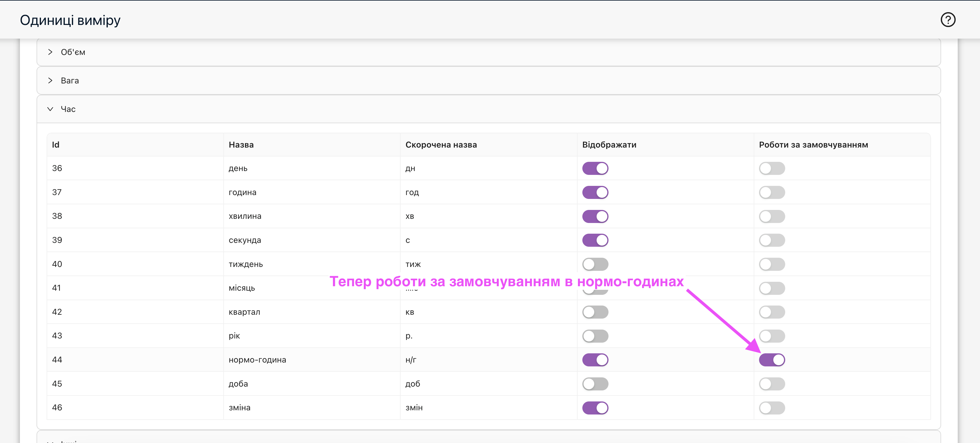Enable display toggle for тиждень
The height and width of the screenshot is (443, 980).
pos(595,264)
